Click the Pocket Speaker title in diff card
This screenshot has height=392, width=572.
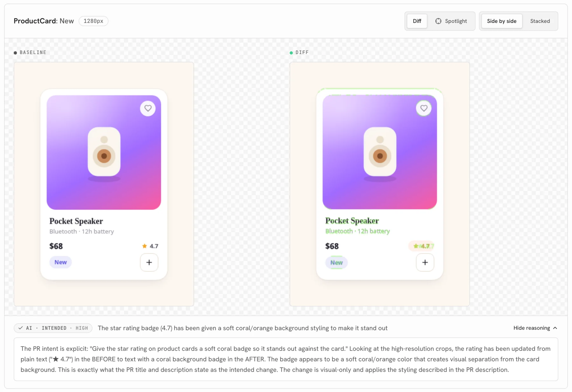point(352,221)
